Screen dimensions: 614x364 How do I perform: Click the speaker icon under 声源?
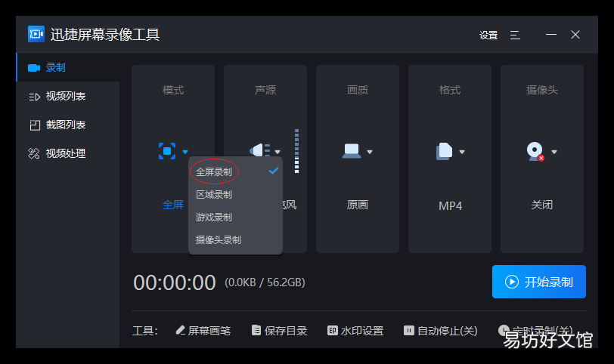pyautogui.click(x=259, y=151)
